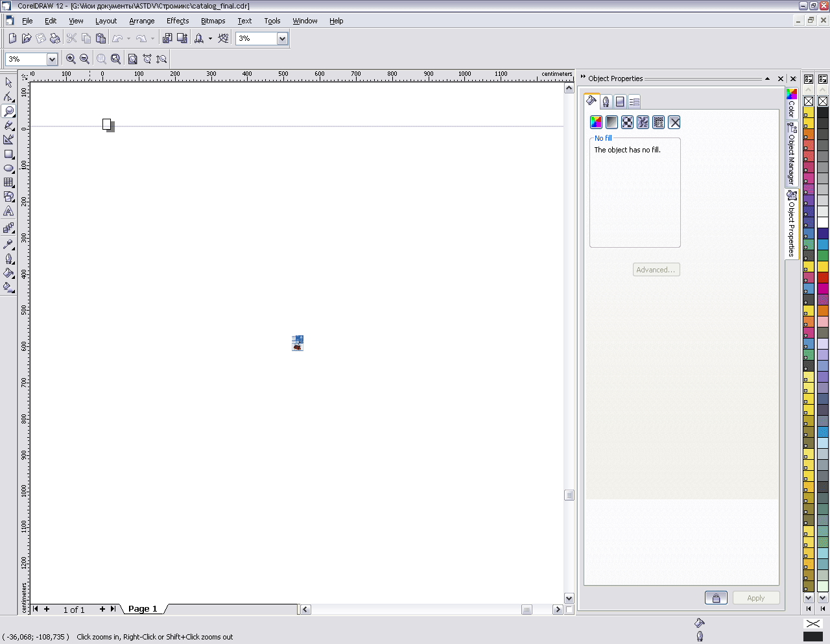Switch to the Outline tab in Object Properties
Image resolution: width=830 pixels, height=644 pixels.
(x=606, y=101)
